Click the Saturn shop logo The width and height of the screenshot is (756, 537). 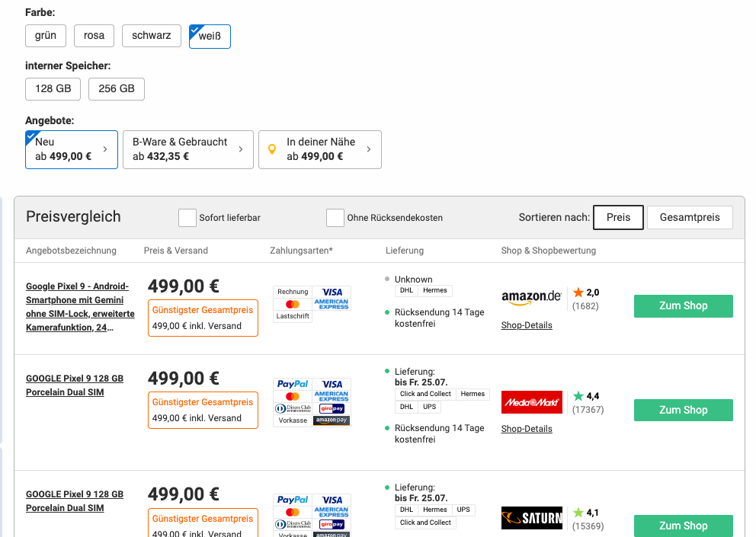click(x=532, y=518)
